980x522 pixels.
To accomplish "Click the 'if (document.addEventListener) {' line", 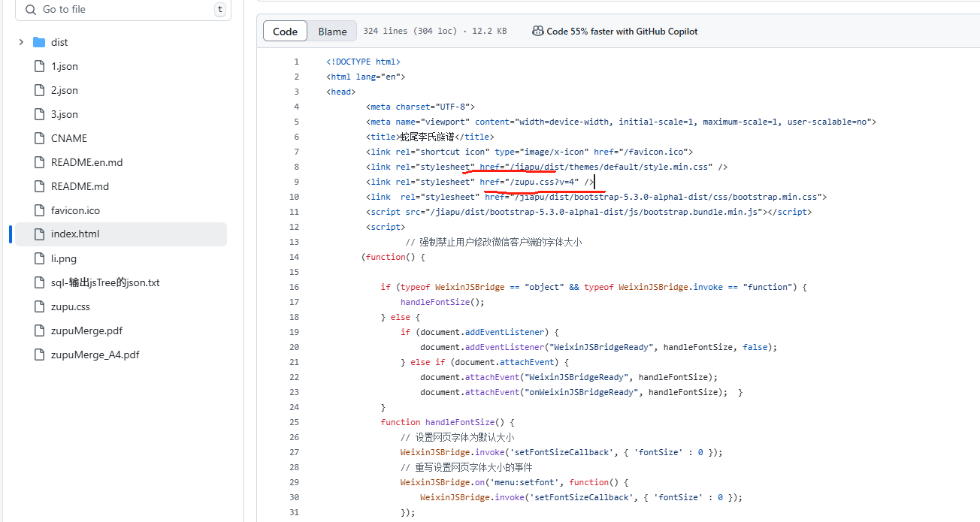I will coord(479,332).
